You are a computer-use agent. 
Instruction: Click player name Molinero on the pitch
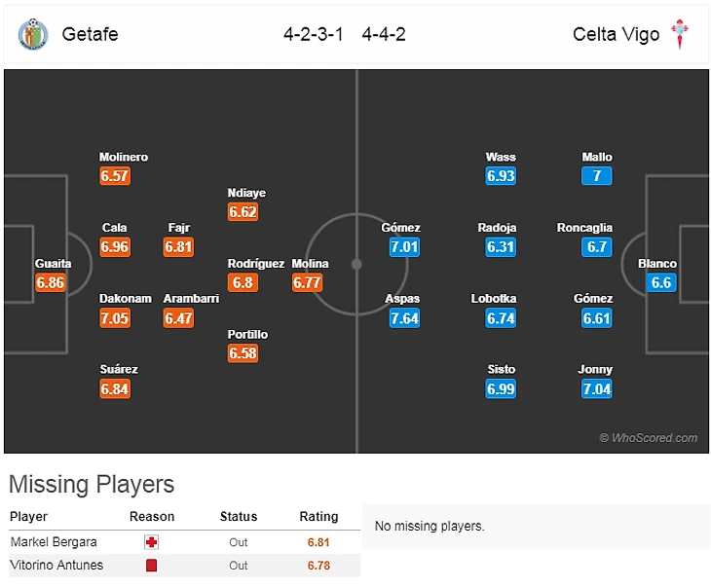124,157
